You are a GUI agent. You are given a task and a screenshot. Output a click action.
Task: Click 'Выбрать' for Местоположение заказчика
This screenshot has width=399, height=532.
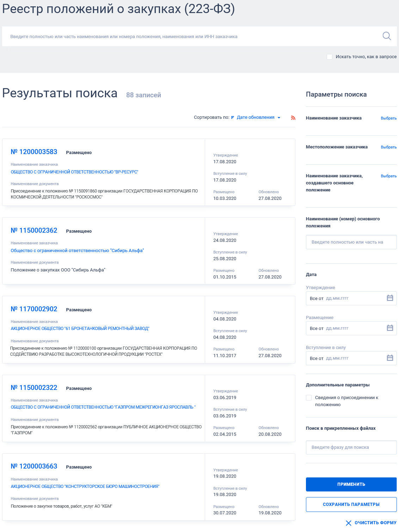pos(389,147)
